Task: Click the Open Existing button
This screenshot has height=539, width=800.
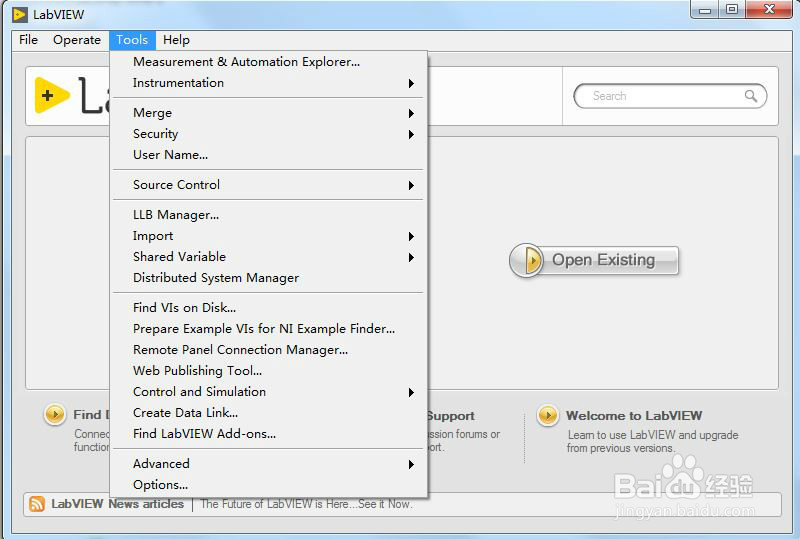Action: pyautogui.click(x=594, y=260)
